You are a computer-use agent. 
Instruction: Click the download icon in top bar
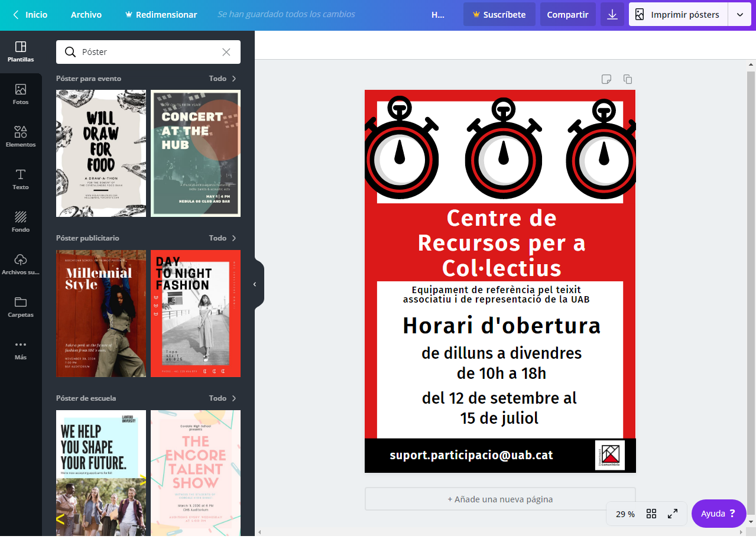click(612, 15)
